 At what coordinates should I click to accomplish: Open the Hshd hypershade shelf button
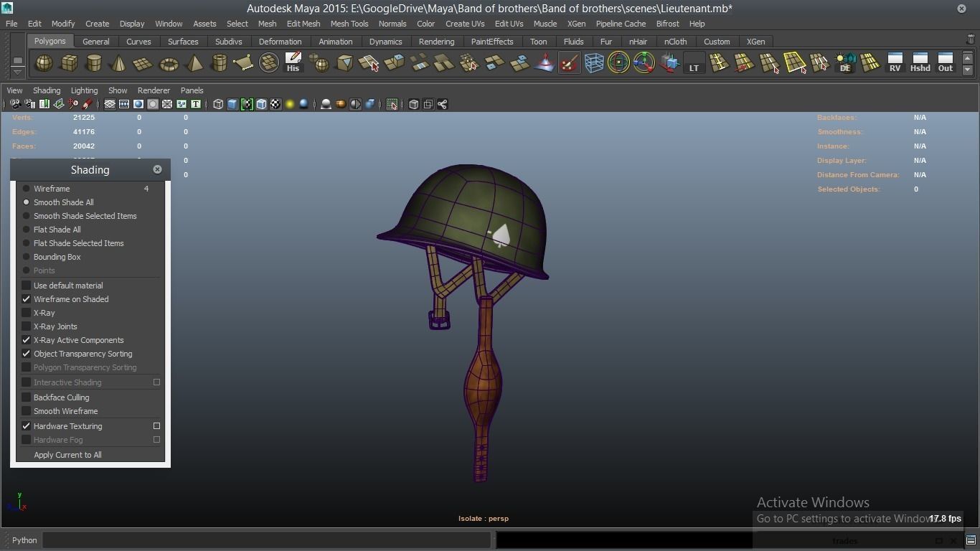coord(920,64)
